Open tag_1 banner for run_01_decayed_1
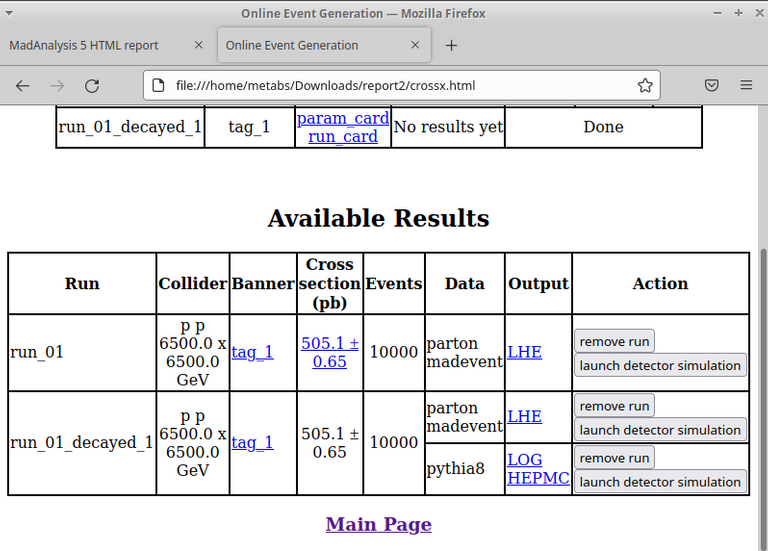The width and height of the screenshot is (768, 551). (252, 443)
